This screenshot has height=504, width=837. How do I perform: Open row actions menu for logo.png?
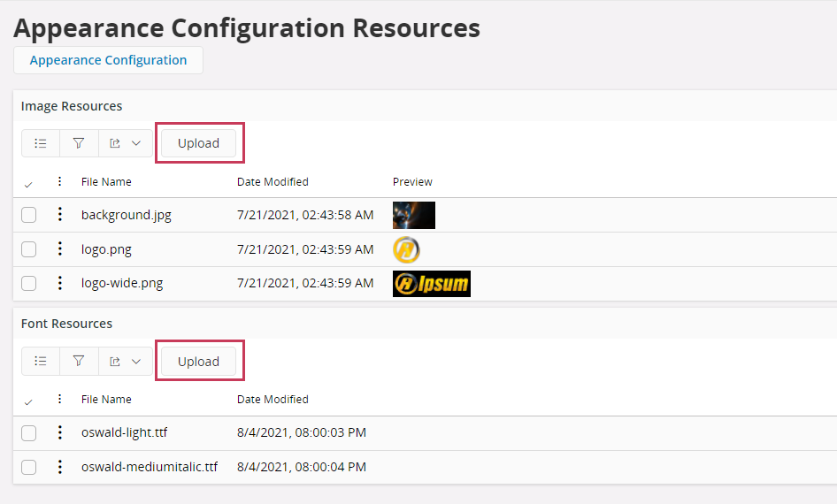point(60,249)
